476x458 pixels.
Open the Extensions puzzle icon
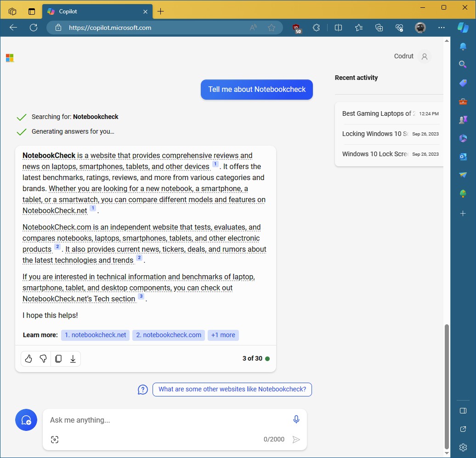click(316, 28)
